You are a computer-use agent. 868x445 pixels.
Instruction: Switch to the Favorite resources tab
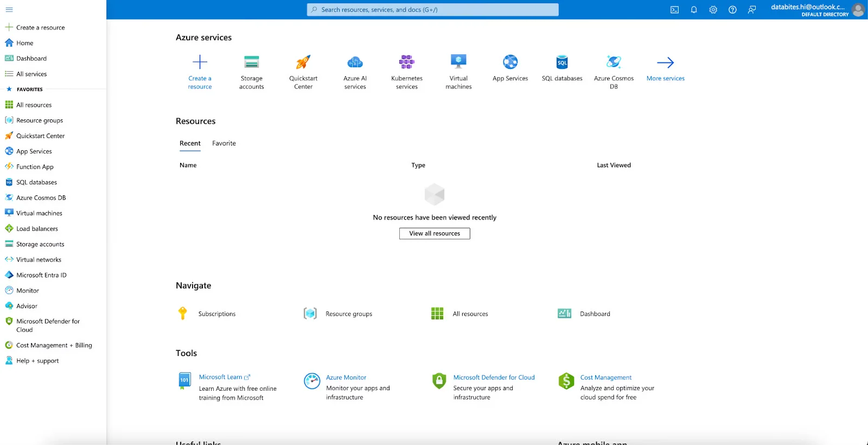(224, 143)
